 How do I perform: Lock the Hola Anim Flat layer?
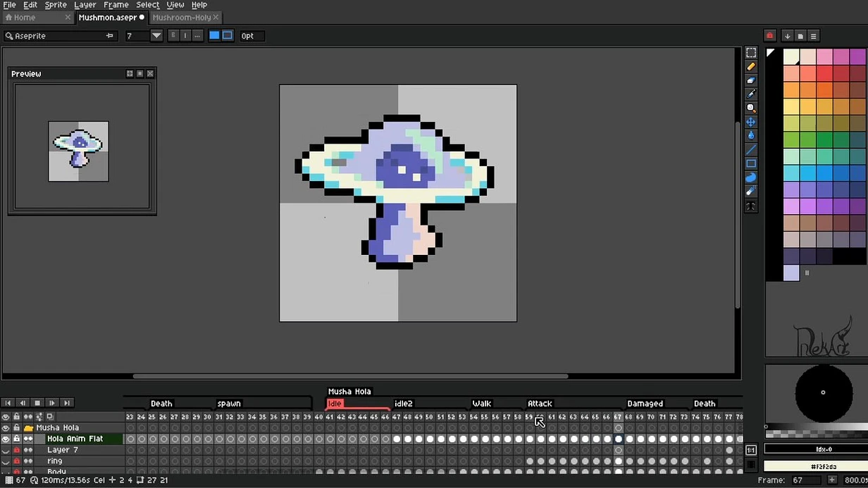point(17,439)
